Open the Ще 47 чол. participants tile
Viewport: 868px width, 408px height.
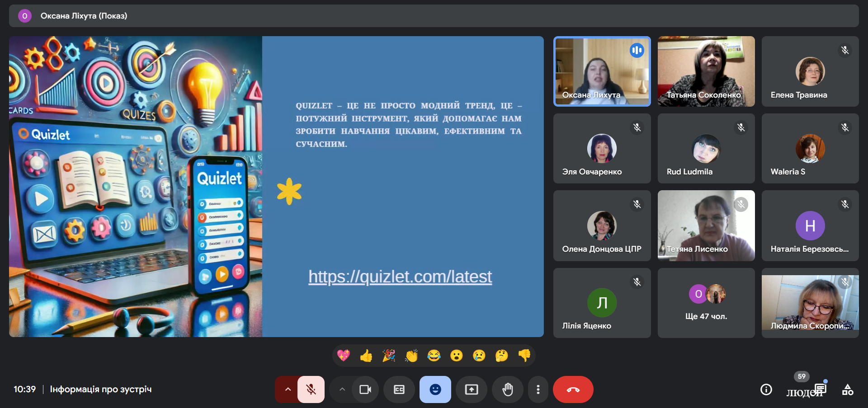[706, 303]
